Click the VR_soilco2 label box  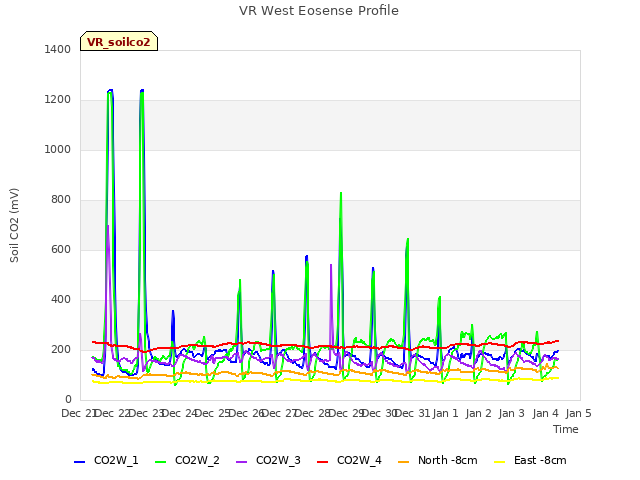click(x=119, y=41)
